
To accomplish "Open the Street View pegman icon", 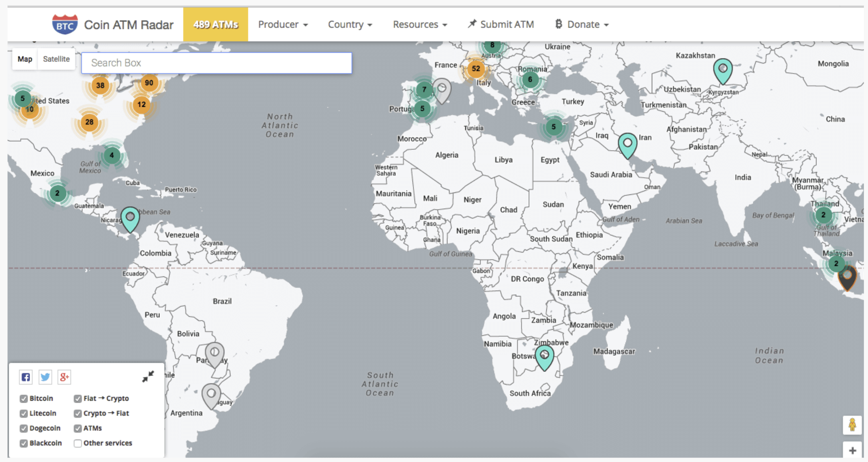I will tap(852, 425).
